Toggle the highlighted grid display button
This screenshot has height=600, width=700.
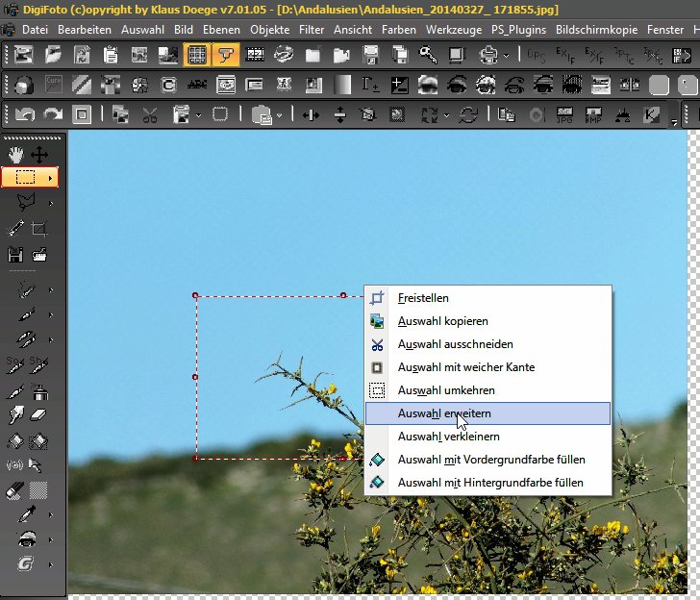pos(196,54)
